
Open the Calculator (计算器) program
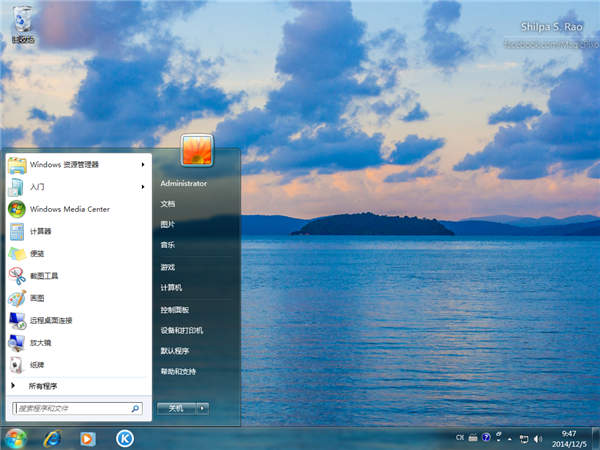point(40,231)
